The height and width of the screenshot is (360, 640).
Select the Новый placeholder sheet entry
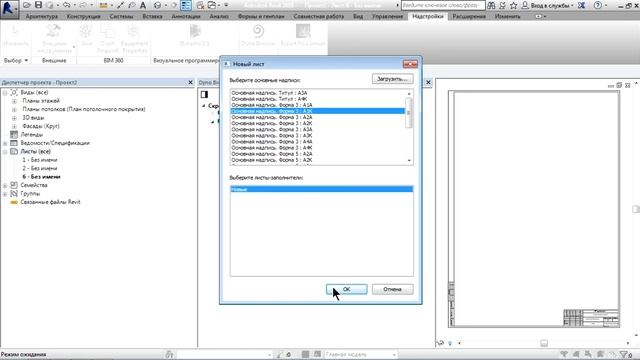pyautogui.click(x=322, y=189)
